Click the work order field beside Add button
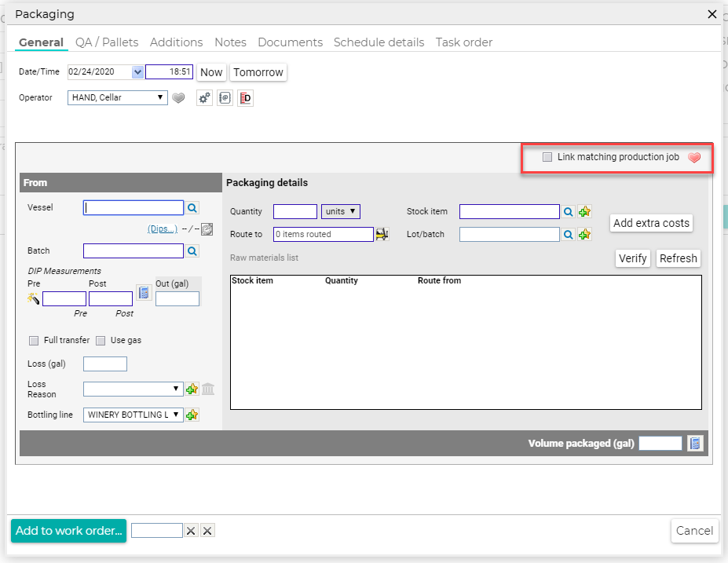Image resolution: width=728 pixels, height=563 pixels. [157, 531]
